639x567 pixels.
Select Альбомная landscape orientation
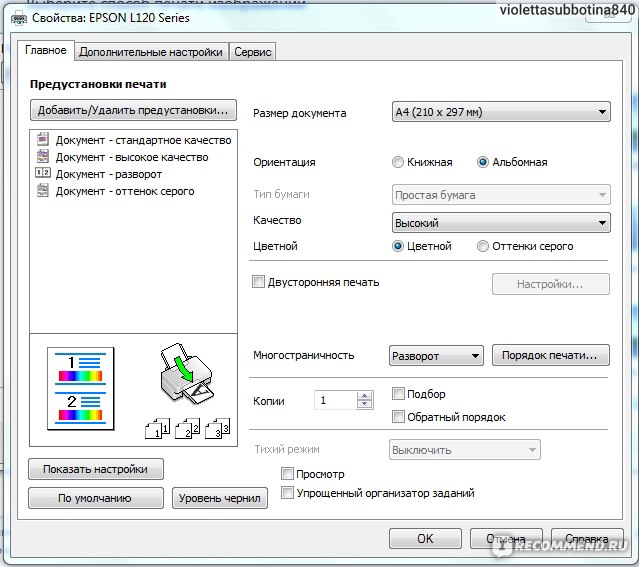(x=483, y=162)
